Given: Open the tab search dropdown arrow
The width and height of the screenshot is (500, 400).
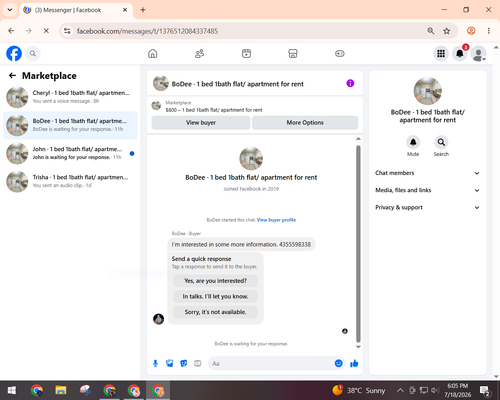Looking at the screenshot, I should [x=10, y=10].
